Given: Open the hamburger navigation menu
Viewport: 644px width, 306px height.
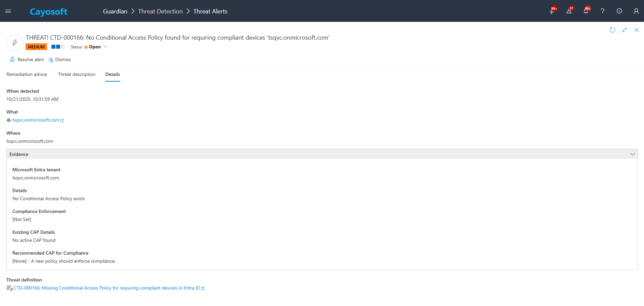Looking at the screenshot, I should [x=8, y=11].
